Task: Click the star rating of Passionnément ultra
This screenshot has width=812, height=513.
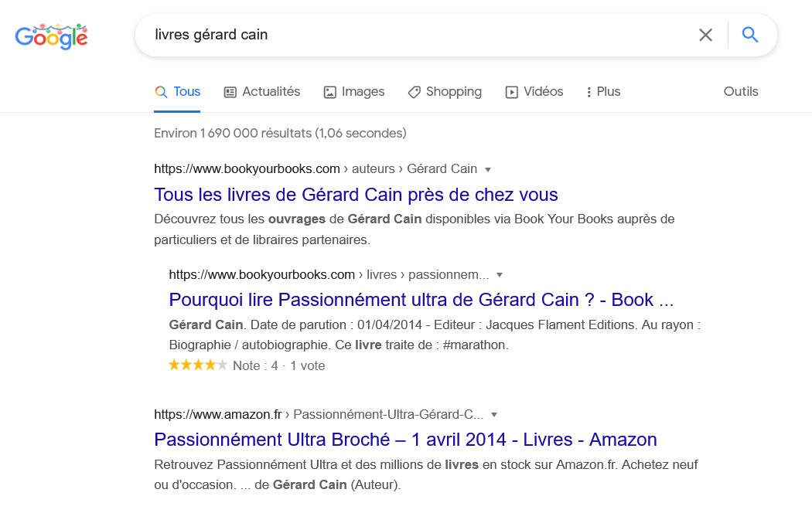Action: [198, 365]
